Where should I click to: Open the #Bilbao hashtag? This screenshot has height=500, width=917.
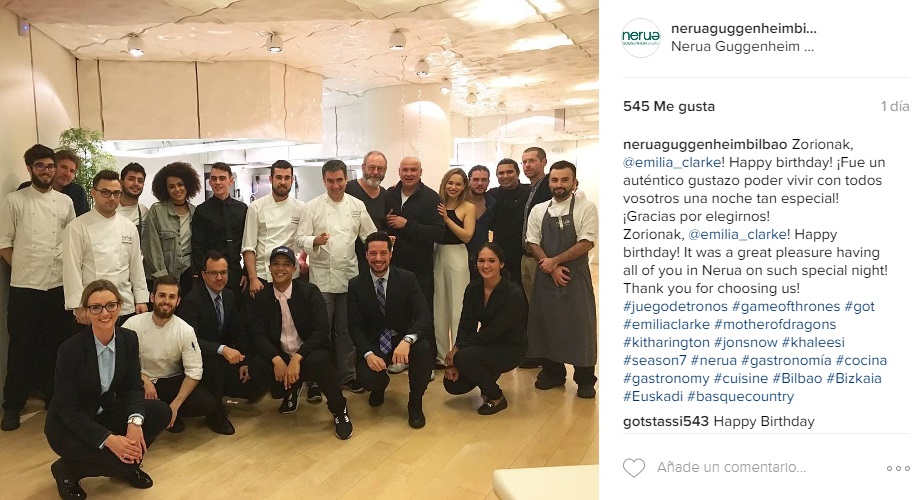pos(797,378)
